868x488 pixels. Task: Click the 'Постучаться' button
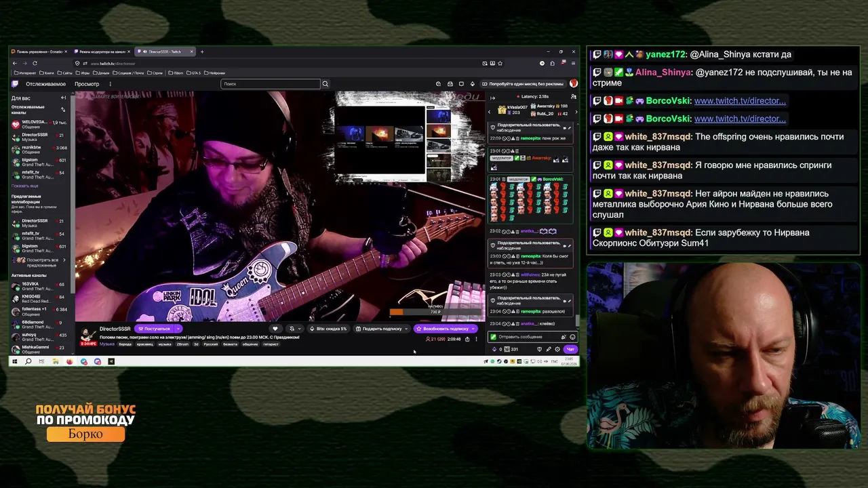[155, 329]
